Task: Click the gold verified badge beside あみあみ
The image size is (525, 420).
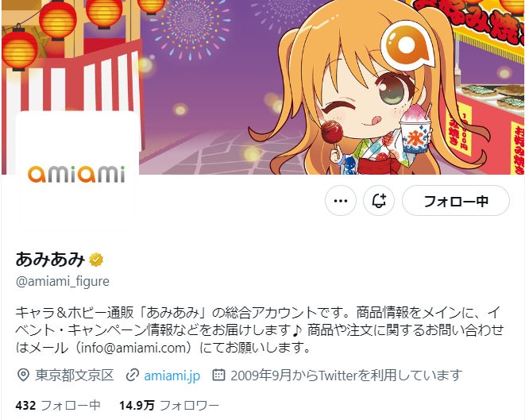Action: [x=96, y=260]
